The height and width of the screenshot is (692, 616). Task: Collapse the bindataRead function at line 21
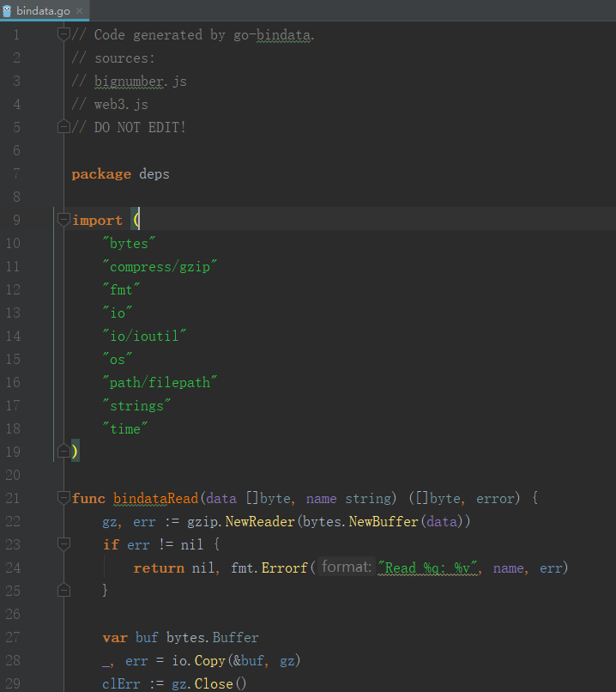click(63, 497)
